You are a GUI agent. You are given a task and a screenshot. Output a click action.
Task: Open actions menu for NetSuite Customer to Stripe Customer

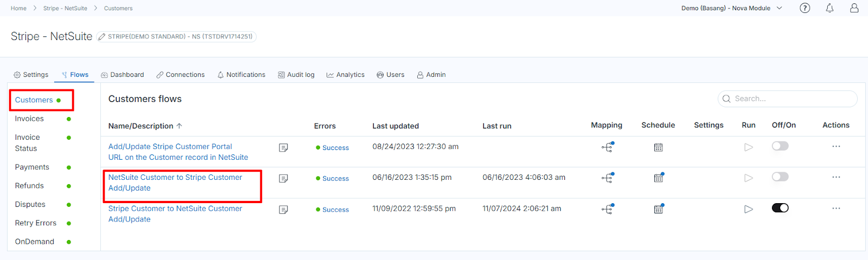[835, 177]
